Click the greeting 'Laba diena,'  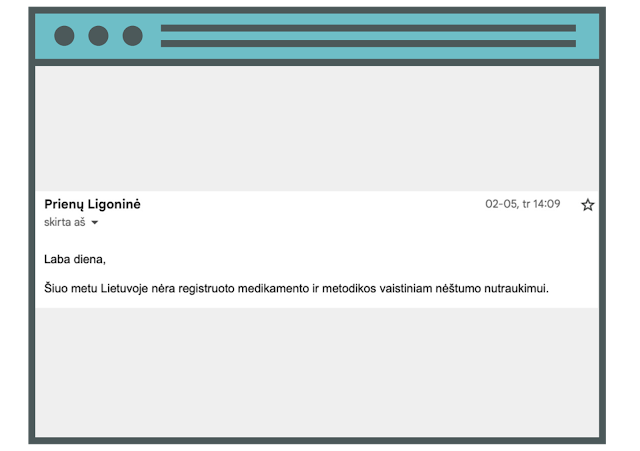pos(75,259)
